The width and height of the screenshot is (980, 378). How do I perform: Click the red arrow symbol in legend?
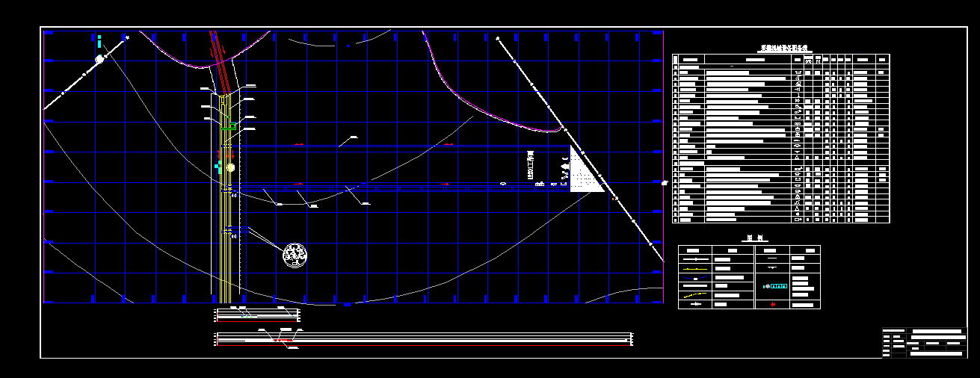773,304
